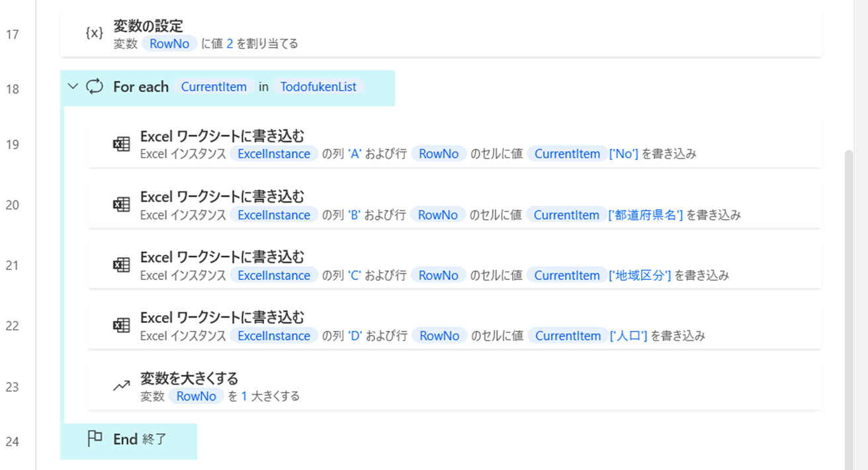Click the ExcelInstance token in step 19
868x470 pixels.
tap(274, 154)
